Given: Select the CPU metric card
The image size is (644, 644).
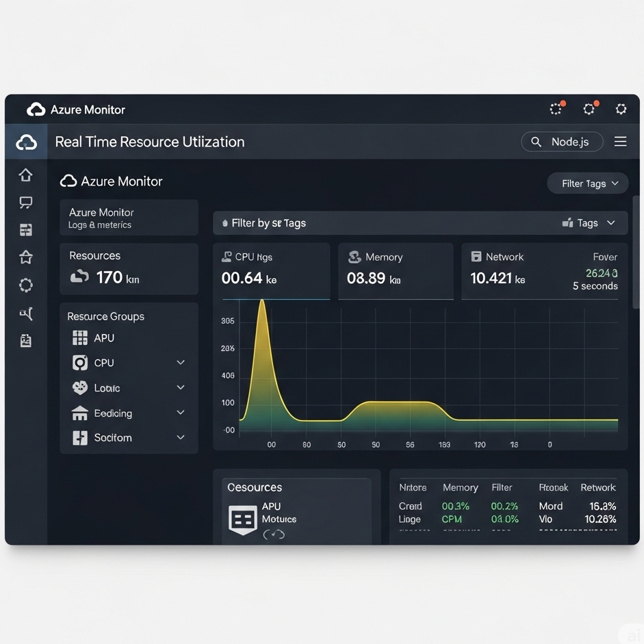Looking at the screenshot, I should click(x=272, y=271).
